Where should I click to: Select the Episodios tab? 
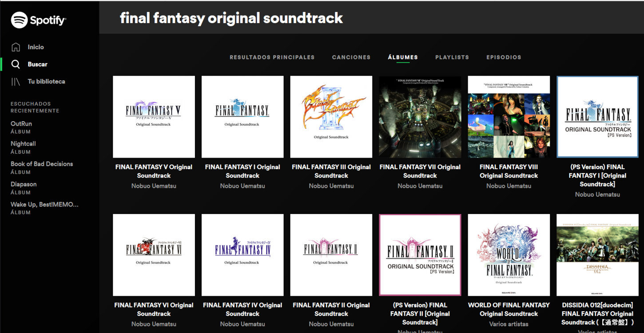click(x=504, y=57)
